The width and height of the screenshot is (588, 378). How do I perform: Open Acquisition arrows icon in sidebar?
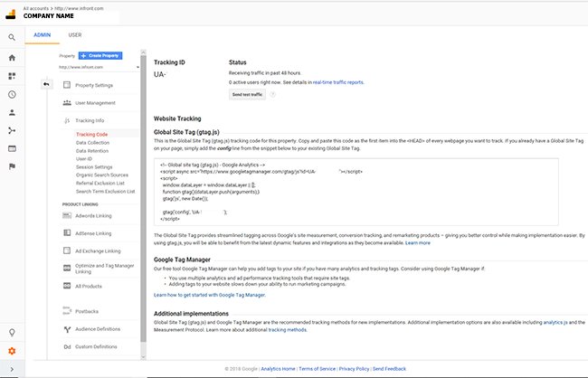pyautogui.click(x=12, y=130)
